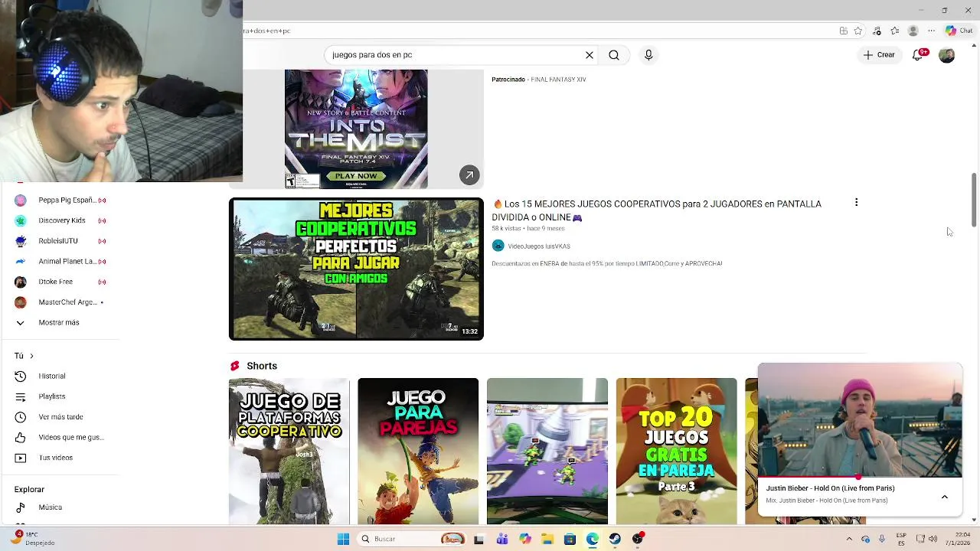The height and width of the screenshot is (551, 980).
Task: Open the Juego de Plataformas Cooperativo short
Action: pos(289,452)
